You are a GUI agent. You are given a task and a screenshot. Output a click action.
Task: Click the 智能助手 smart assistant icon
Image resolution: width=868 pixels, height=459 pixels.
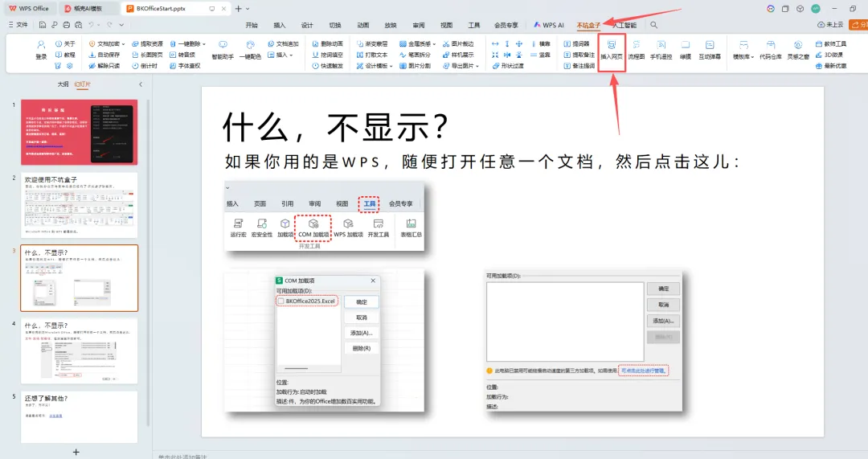coord(223,50)
